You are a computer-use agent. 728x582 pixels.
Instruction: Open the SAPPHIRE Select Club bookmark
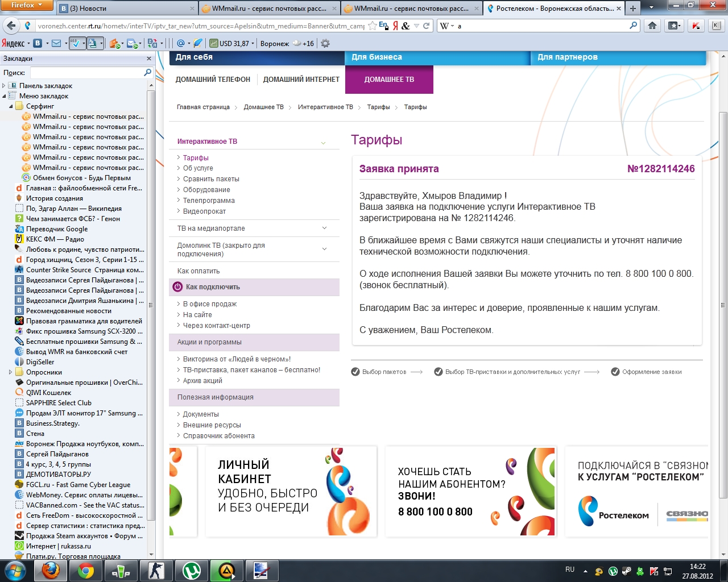click(59, 403)
